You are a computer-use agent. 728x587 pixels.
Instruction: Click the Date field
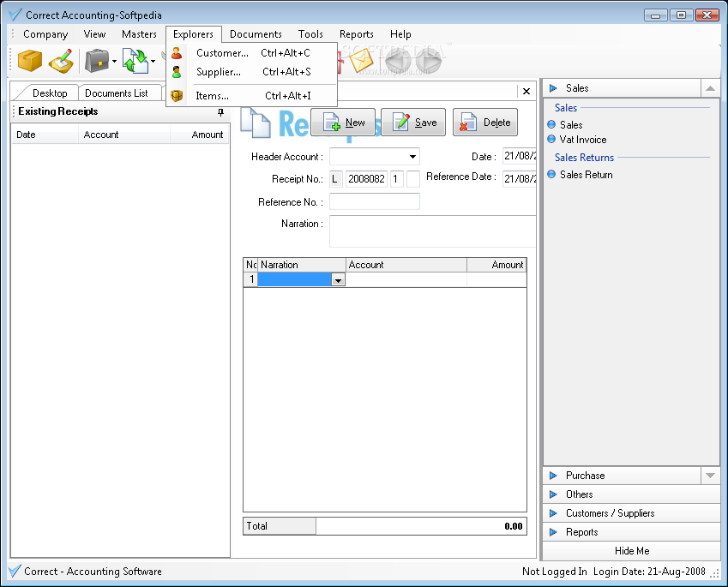(520, 156)
